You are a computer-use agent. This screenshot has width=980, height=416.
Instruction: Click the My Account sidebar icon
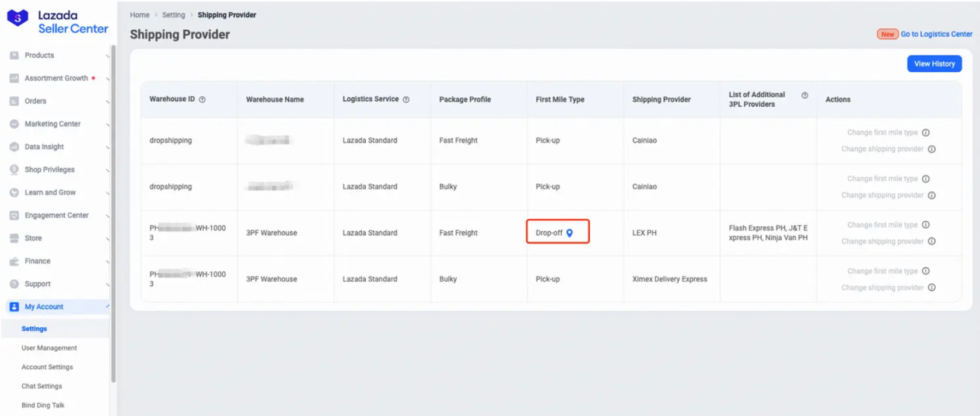[15, 307]
